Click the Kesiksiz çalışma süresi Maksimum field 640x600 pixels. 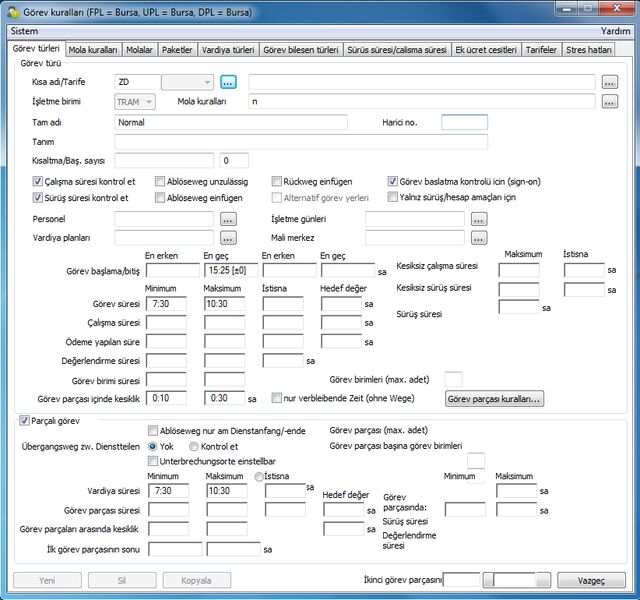coord(519,270)
